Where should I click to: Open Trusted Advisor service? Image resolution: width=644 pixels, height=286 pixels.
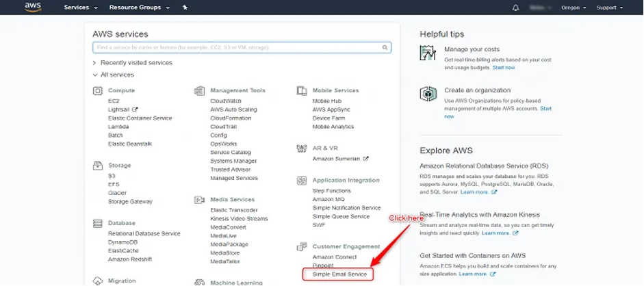[231, 170]
